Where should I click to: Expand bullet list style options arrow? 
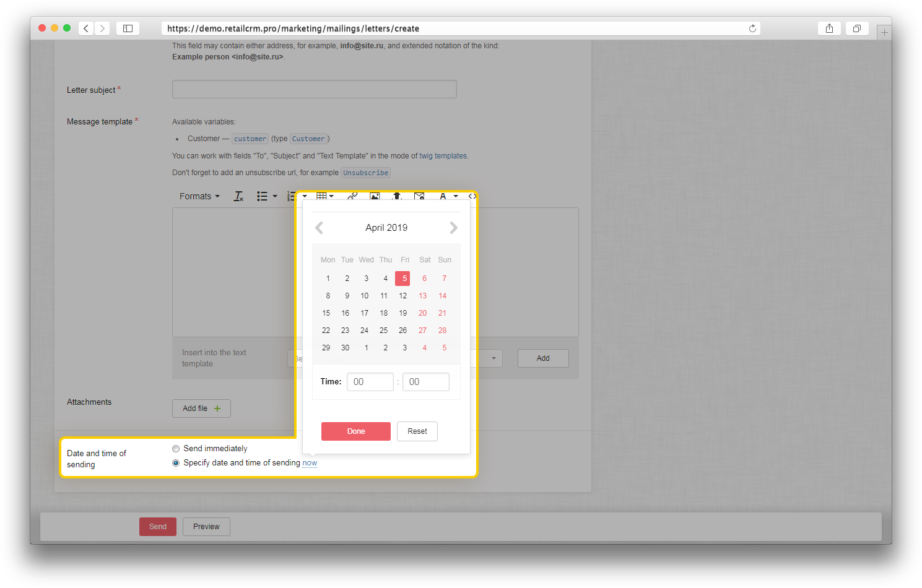pos(275,196)
